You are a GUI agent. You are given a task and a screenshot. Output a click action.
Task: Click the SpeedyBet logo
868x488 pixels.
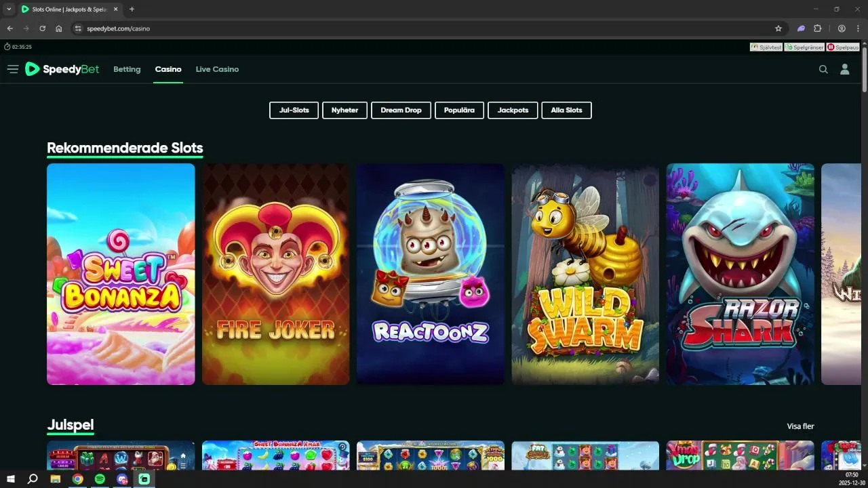(x=62, y=69)
